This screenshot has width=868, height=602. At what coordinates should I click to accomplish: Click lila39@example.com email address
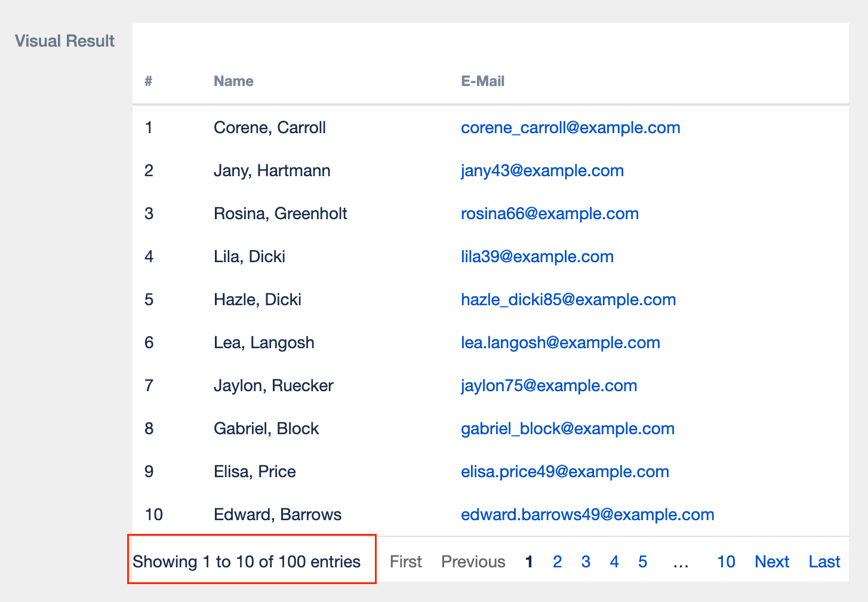(537, 257)
